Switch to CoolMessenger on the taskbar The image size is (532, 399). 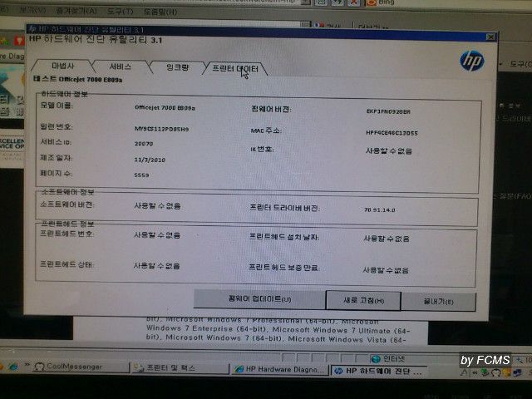[x=81, y=367]
